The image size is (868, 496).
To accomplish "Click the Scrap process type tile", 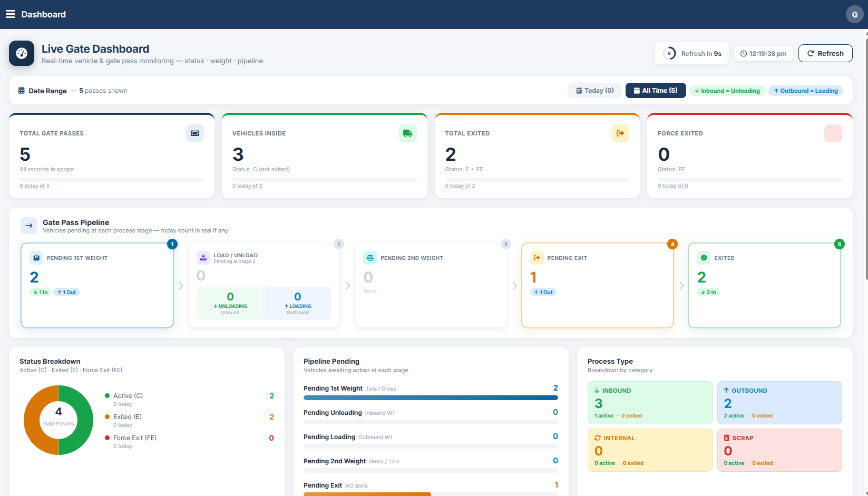I will click(x=779, y=450).
